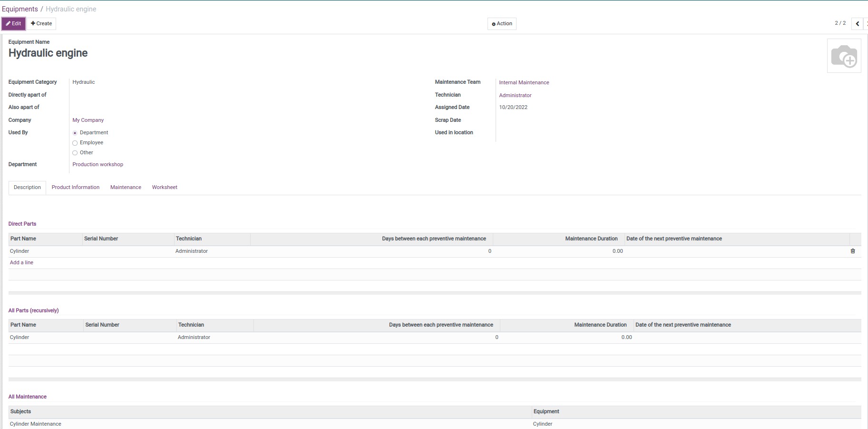Open the Production workshop department link
Screen dimensions: 868x429
(x=98, y=165)
